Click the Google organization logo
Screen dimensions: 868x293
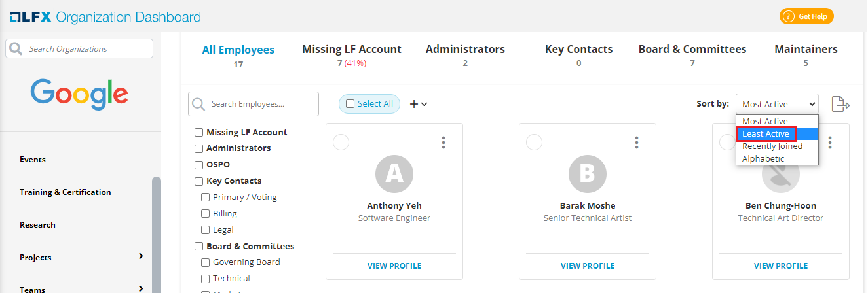(79, 94)
